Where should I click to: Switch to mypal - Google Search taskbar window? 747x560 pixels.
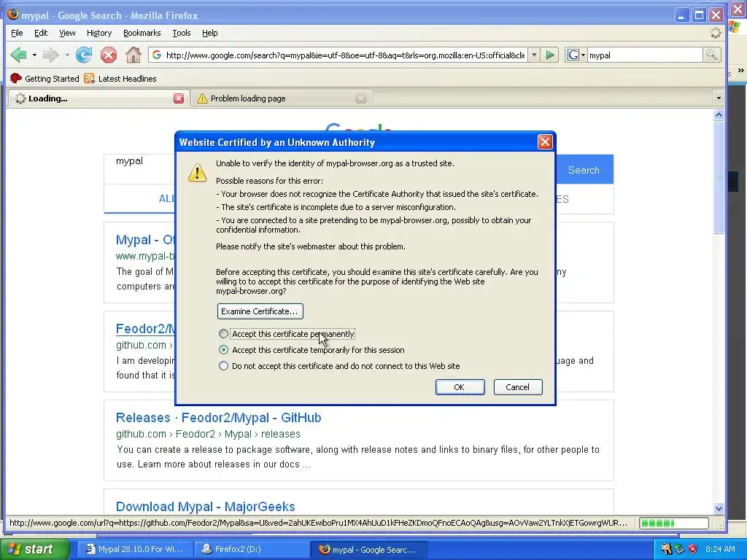coord(368,549)
